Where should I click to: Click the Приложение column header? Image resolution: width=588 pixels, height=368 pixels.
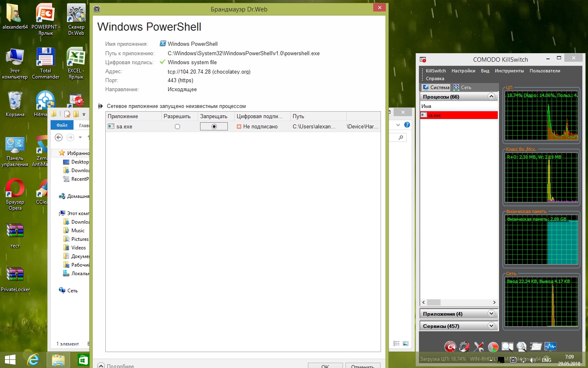click(x=133, y=117)
